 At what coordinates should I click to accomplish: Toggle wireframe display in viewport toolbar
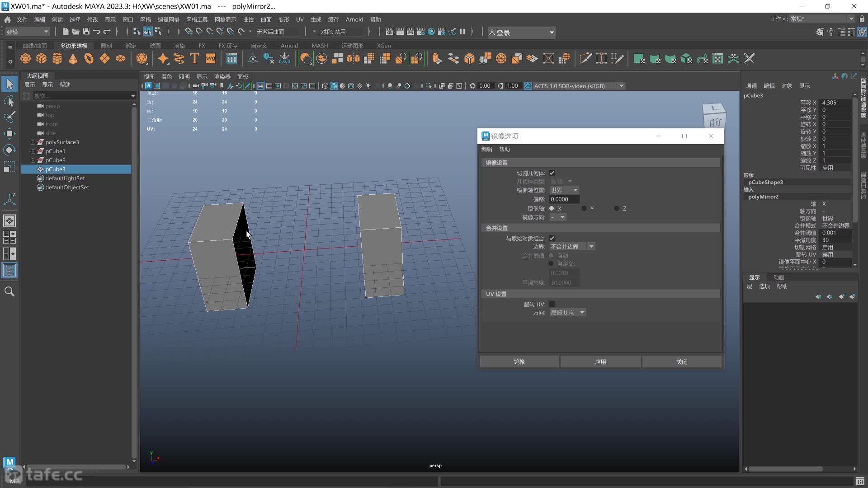pos(325,86)
